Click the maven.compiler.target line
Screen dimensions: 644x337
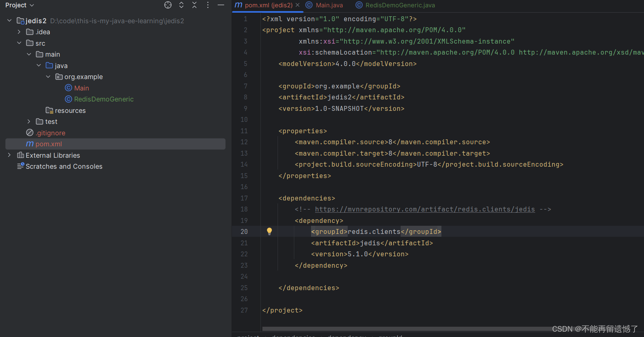[392, 153]
